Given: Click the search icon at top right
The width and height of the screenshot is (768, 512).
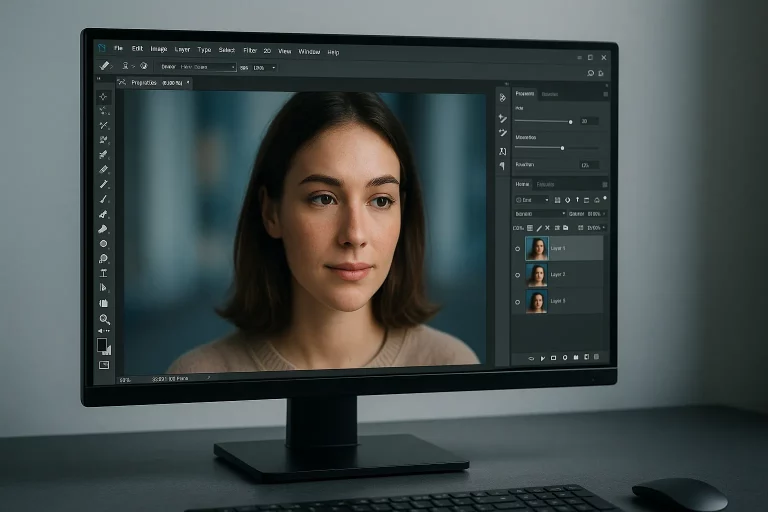Looking at the screenshot, I should (x=591, y=73).
